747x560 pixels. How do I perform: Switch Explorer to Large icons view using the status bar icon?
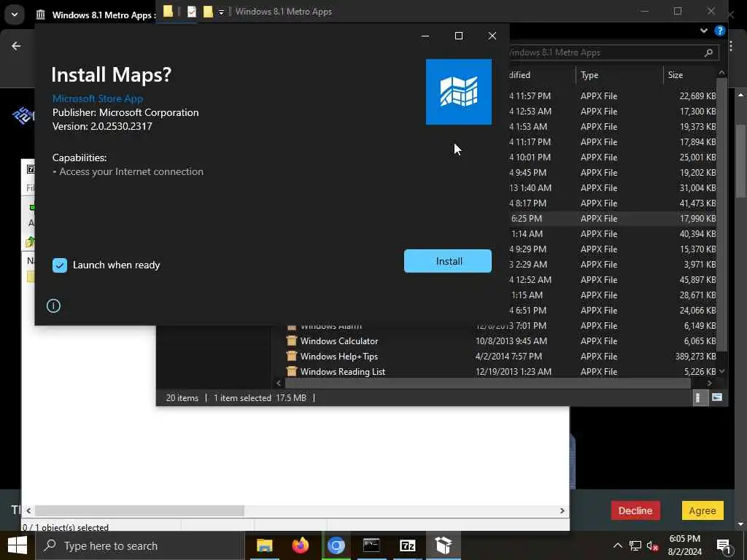(716, 397)
